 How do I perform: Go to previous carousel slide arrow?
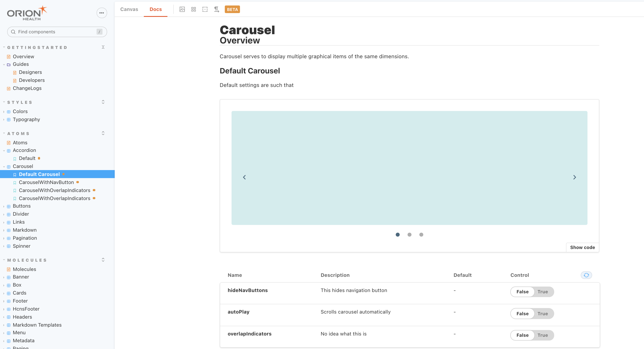[244, 177]
